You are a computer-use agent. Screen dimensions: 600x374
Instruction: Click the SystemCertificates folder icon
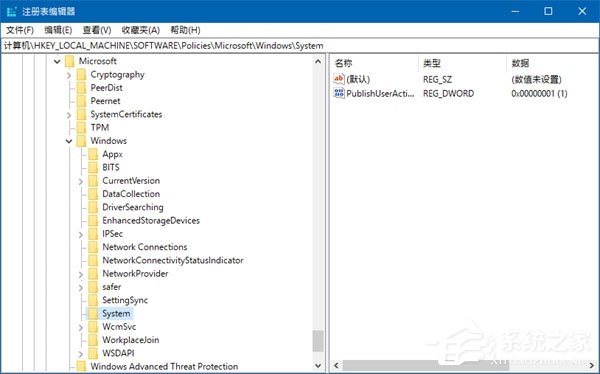pyautogui.click(x=81, y=114)
